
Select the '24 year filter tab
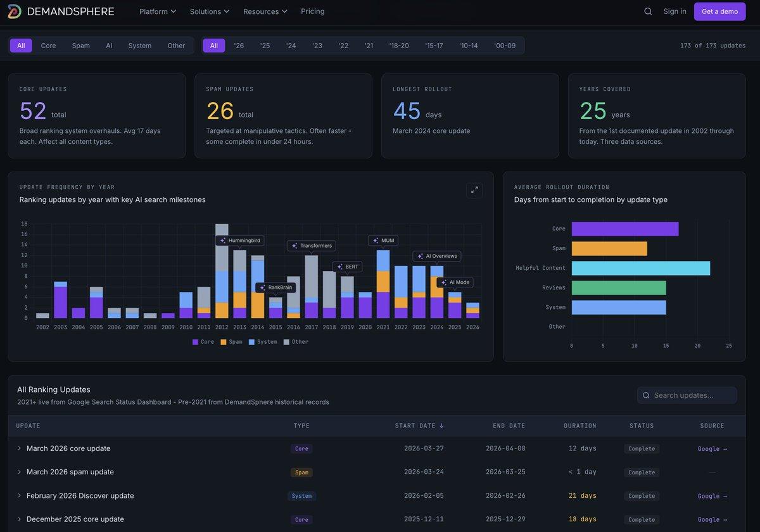pyautogui.click(x=291, y=46)
